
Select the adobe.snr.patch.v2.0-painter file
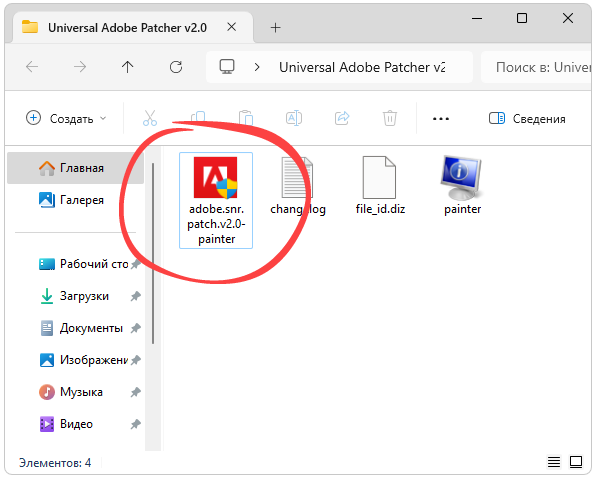216,200
